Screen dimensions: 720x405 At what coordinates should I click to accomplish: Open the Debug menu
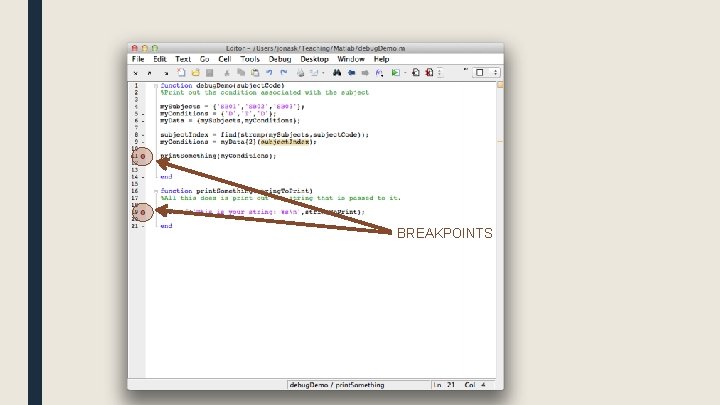pyautogui.click(x=280, y=59)
